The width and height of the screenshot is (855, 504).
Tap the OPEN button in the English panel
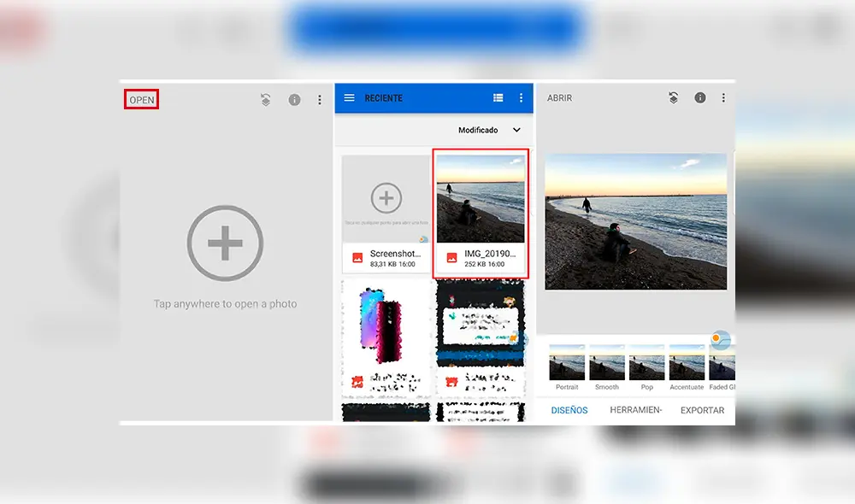pyautogui.click(x=142, y=100)
